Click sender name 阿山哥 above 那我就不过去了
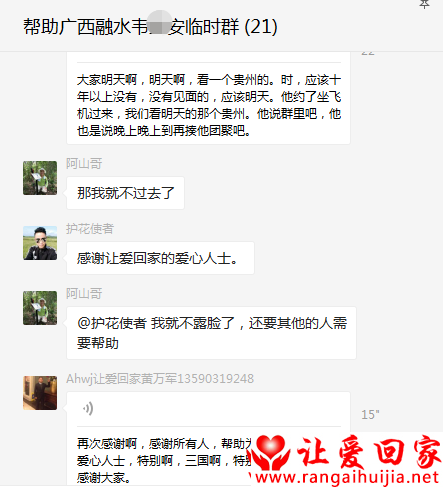This screenshot has height=487, width=443. point(84,164)
